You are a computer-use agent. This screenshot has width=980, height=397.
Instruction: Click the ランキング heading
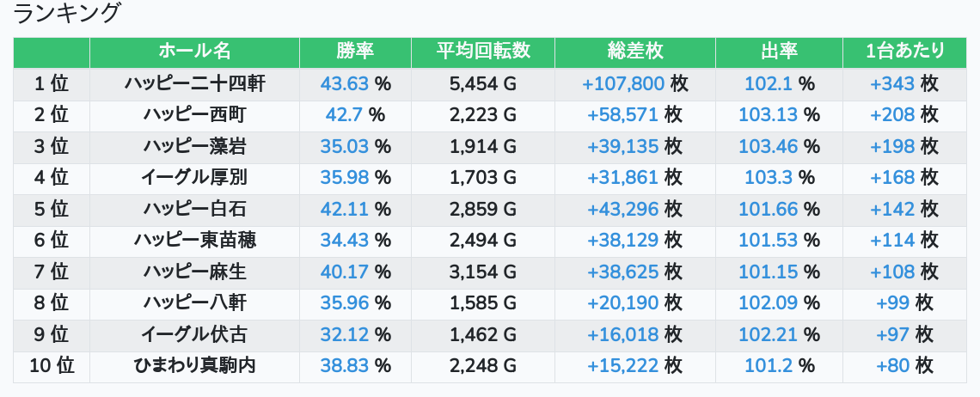[x=67, y=14]
